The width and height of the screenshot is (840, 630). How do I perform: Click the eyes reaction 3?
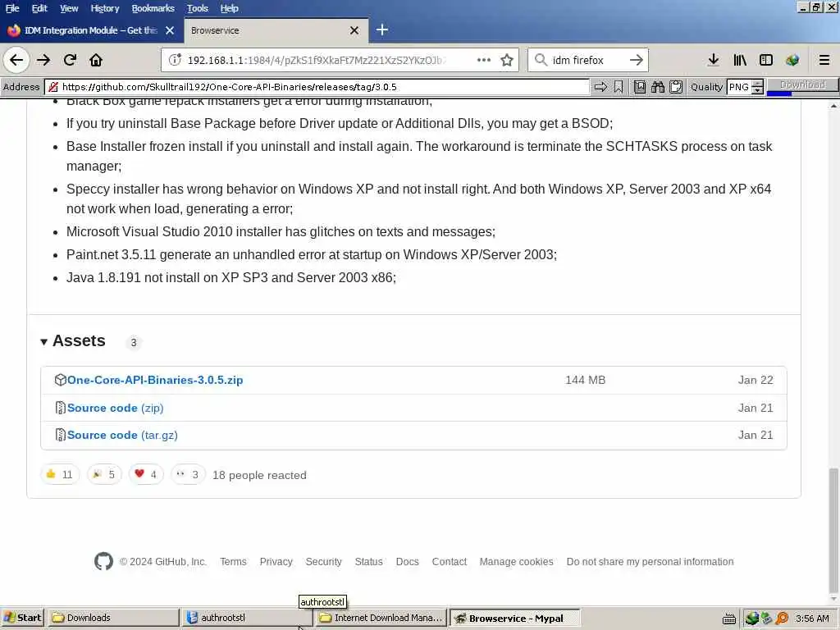click(188, 474)
